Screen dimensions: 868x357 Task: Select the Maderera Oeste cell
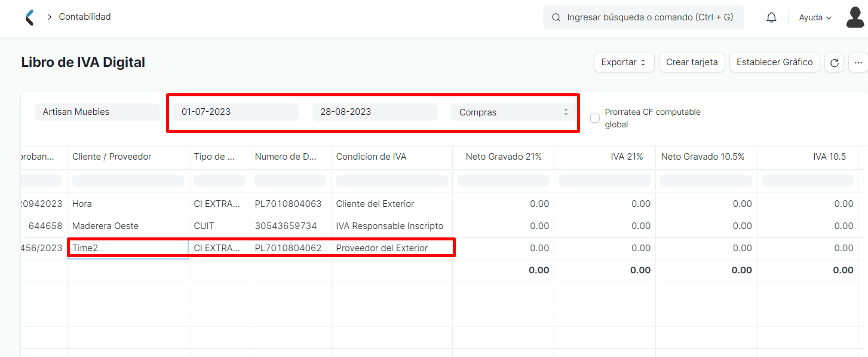[128, 226]
